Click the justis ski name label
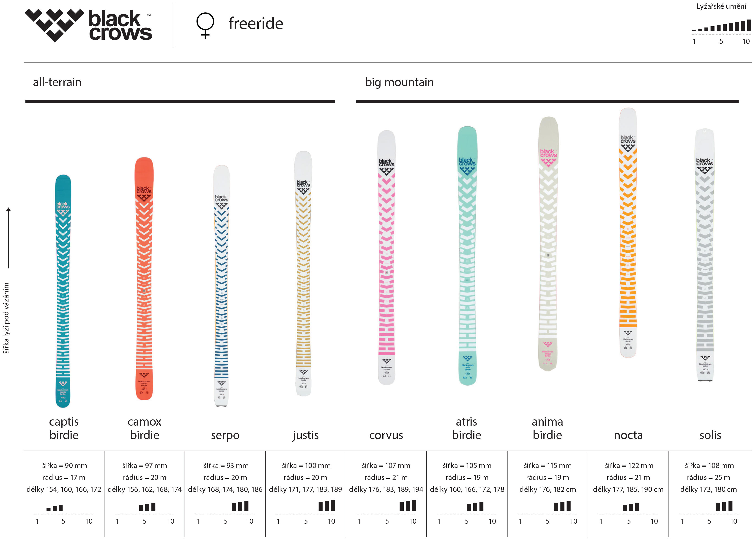The width and height of the screenshot is (756, 539). pyautogui.click(x=305, y=435)
